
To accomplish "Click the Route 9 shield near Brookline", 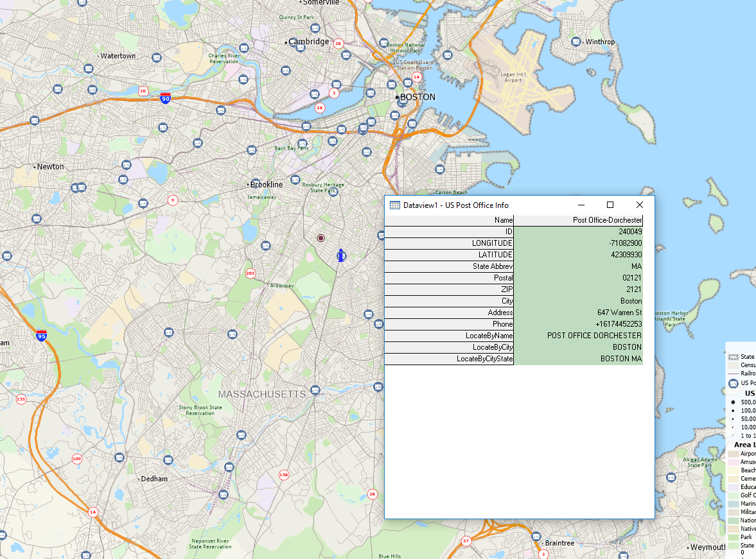I will [x=172, y=200].
